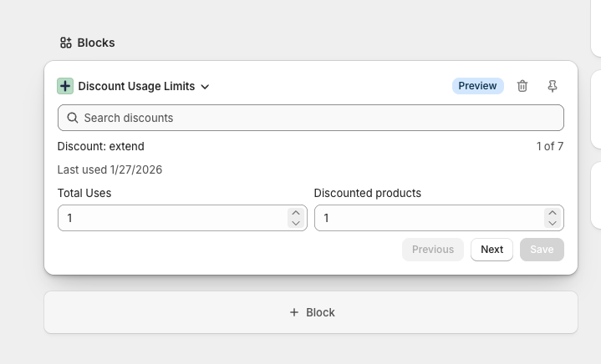The image size is (601, 364).
Task: Click the Discounted products label
Action: [367, 193]
